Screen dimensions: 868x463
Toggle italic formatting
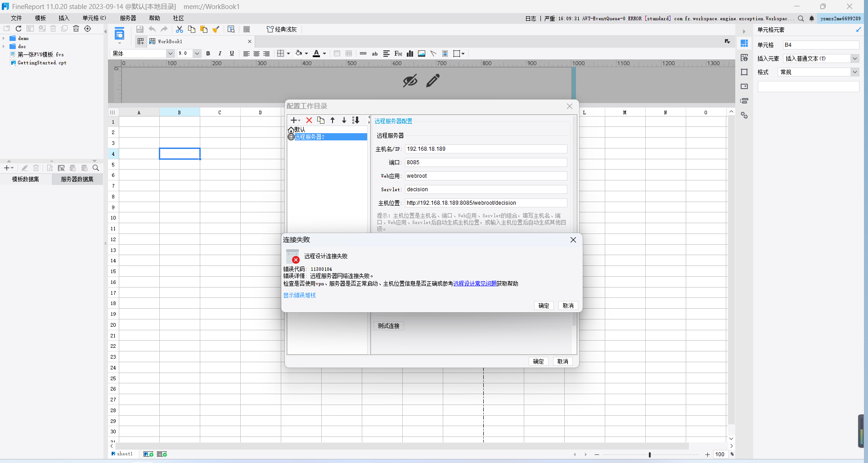click(220, 54)
